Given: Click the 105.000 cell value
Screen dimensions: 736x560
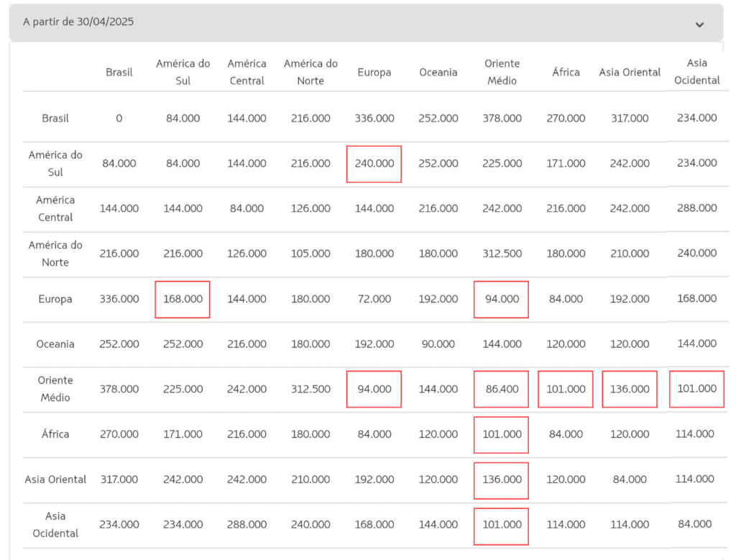Looking at the screenshot, I should coord(310,254).
